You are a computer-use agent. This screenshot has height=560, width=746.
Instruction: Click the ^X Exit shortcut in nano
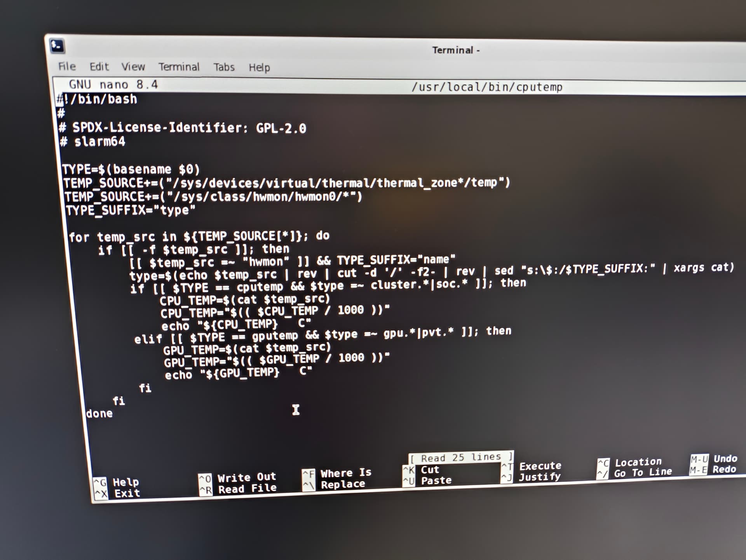point(118,494)
